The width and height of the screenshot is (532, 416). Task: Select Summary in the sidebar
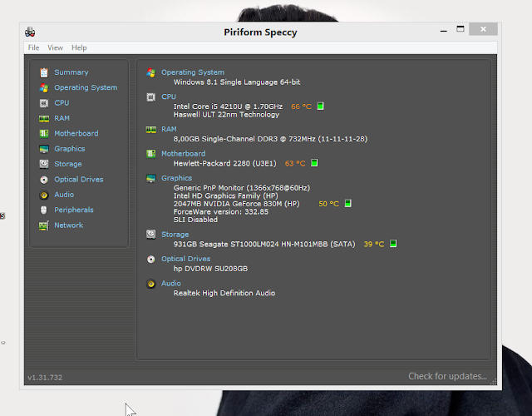pos(71,72)
